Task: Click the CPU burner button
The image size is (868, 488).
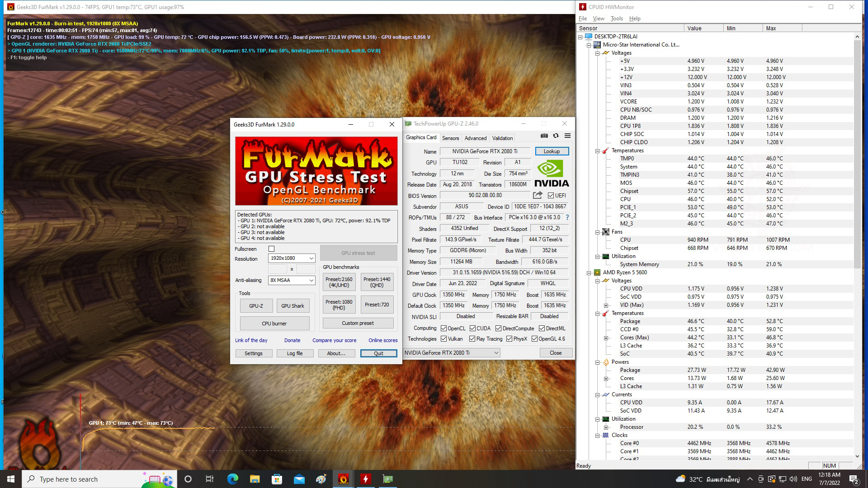Action: tap(274, 324)
